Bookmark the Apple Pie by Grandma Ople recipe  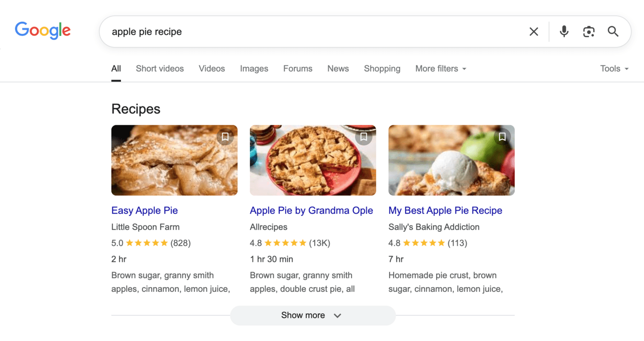(364, 137)
